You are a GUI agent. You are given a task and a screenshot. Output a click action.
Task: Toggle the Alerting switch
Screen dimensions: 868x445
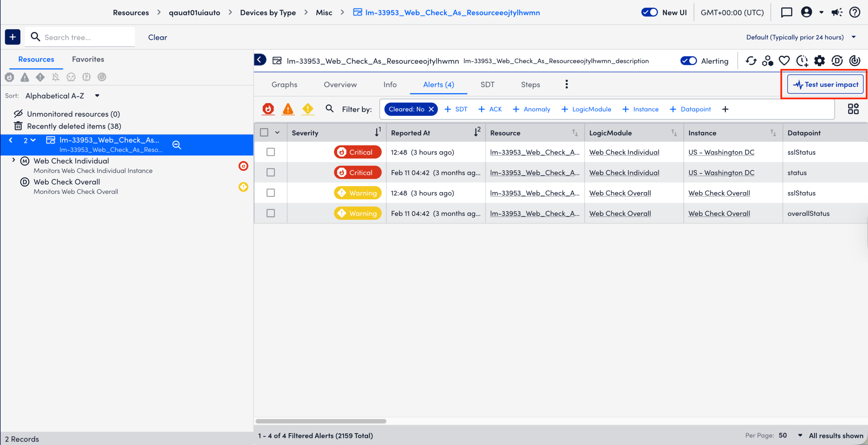coord(688,61)
